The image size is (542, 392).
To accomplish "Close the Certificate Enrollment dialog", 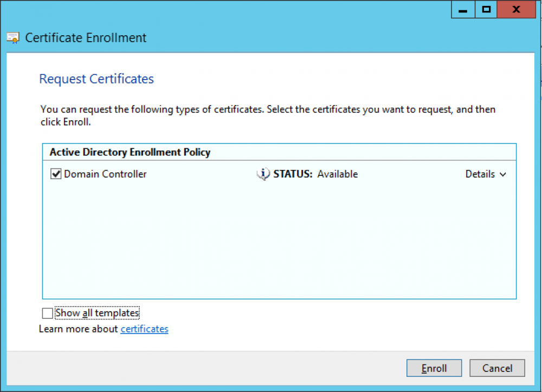I will tap(515, 9).
